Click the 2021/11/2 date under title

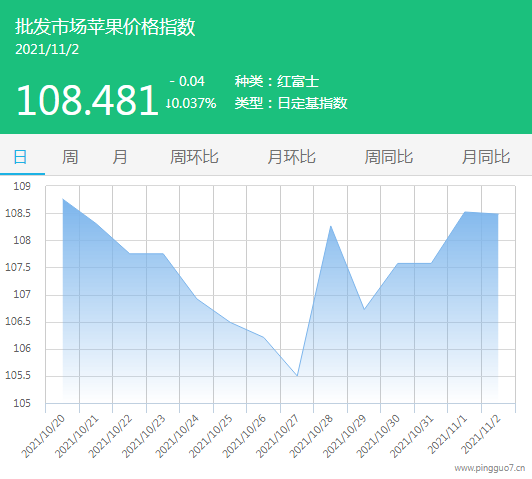pyautogui.click(x=47, y=50)
